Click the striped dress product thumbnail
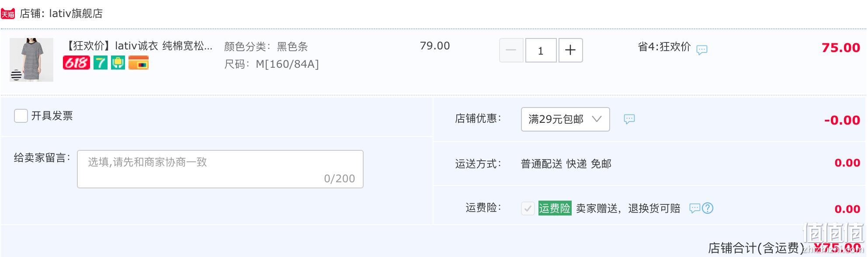This screenshot has width=868, height=257. 31,59
